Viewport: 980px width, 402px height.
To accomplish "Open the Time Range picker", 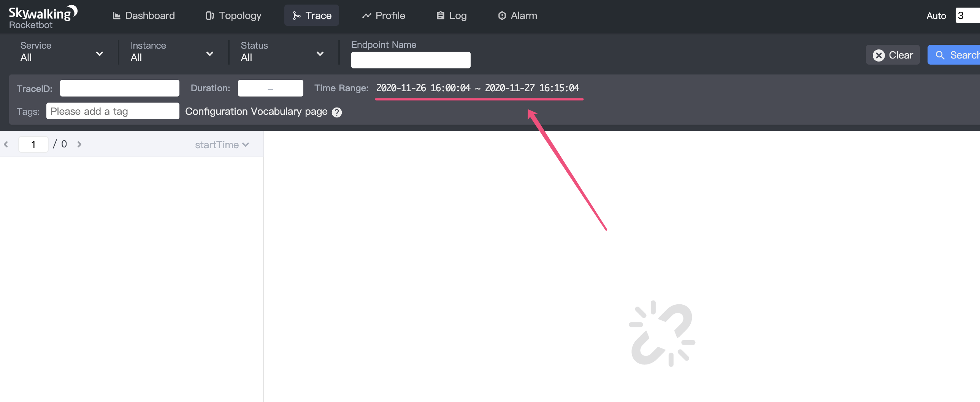I will [477, 88].
